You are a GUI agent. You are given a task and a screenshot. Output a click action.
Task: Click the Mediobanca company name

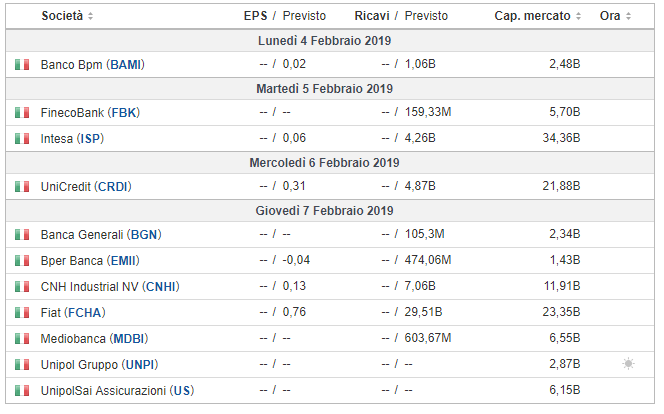pyautogui.click(x=73, y=339)
